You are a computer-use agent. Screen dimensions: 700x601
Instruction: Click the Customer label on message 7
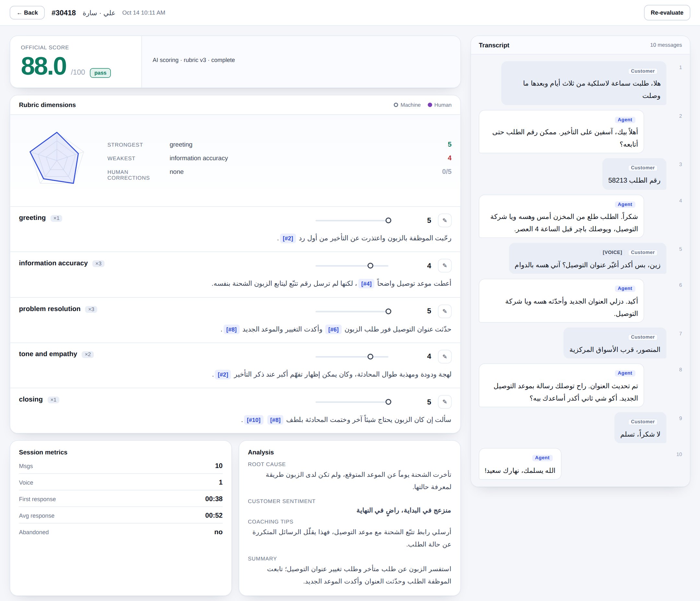(643, 337)
